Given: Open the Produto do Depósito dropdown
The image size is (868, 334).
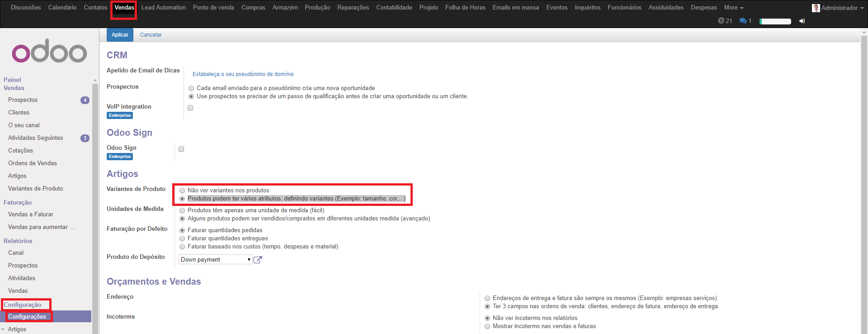Looking at the screenshot, I should [215, 260].
